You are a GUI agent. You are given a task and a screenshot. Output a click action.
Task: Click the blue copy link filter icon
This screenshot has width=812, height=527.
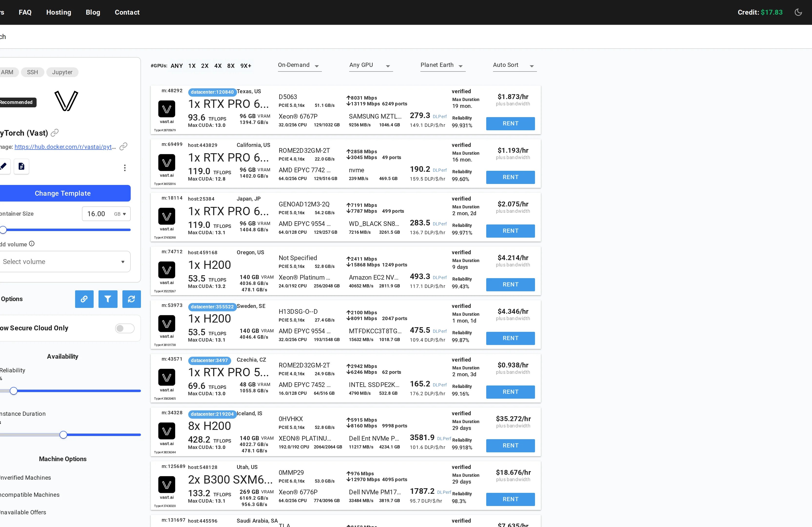point(84,299)
